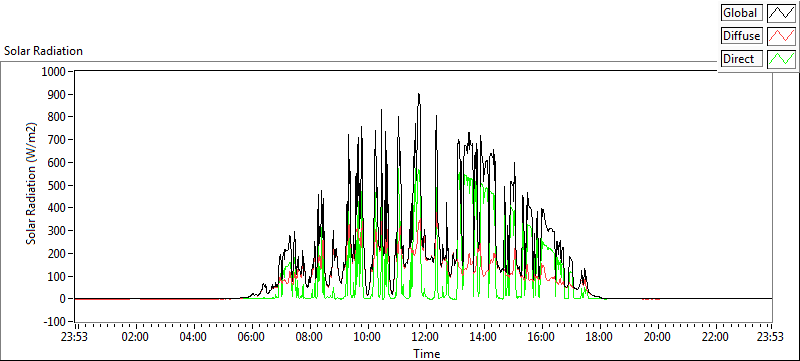Click the 04:00 time axis label

(x=193, y=337)
